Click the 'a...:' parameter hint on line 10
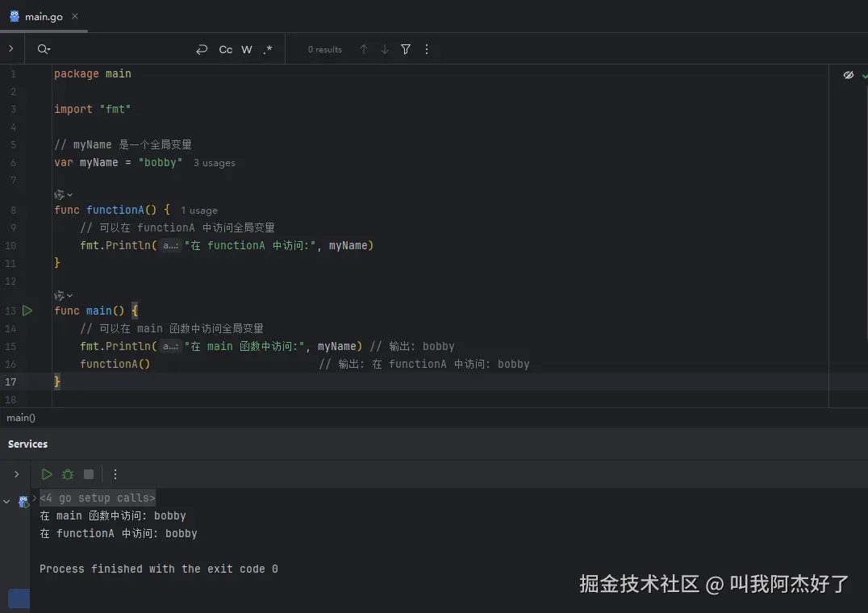The width and height of the screenshot is (868, 613). [x=170, y=245]
